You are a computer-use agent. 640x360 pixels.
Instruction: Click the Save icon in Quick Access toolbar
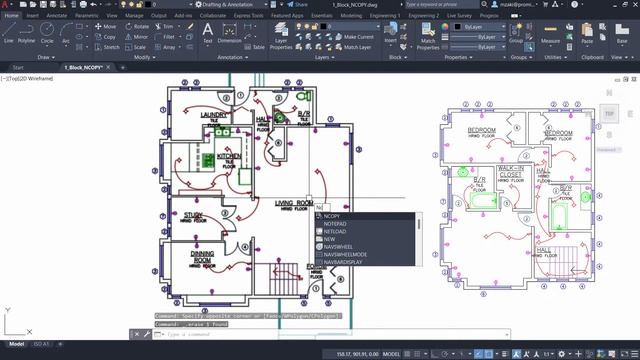point(43,4)
